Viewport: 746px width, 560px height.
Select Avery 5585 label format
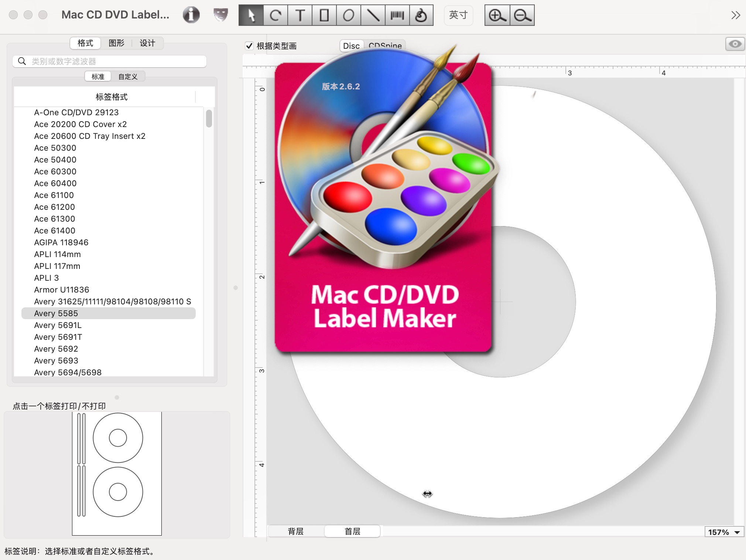(x=109, y=313)
